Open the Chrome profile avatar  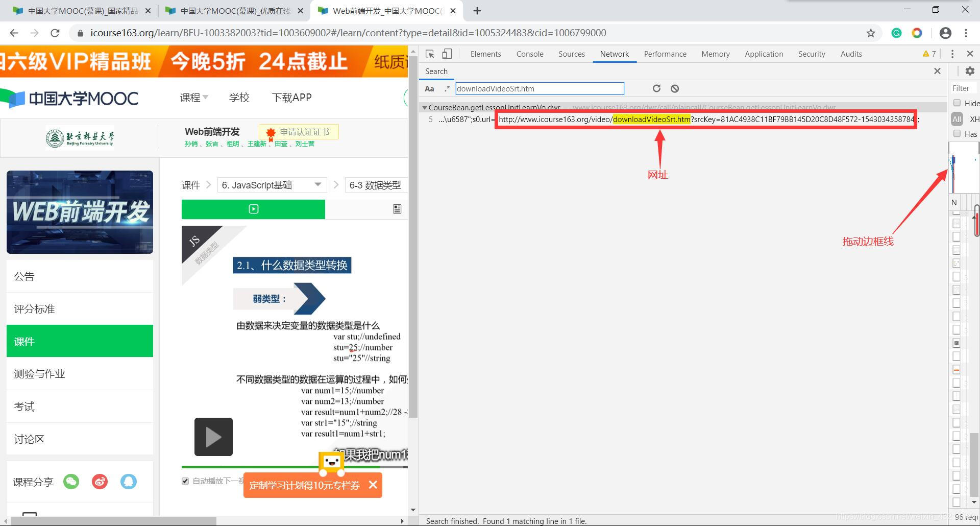tap(945, 33)
